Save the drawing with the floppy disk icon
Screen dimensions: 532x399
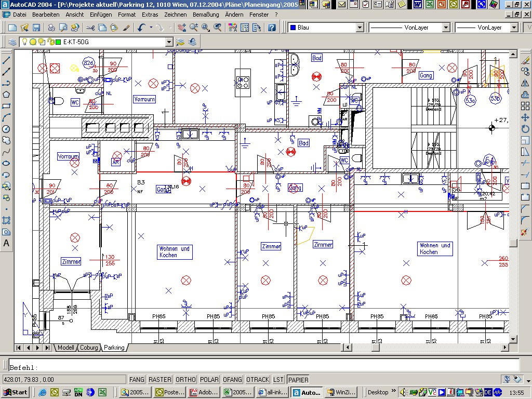click(36, 28)
